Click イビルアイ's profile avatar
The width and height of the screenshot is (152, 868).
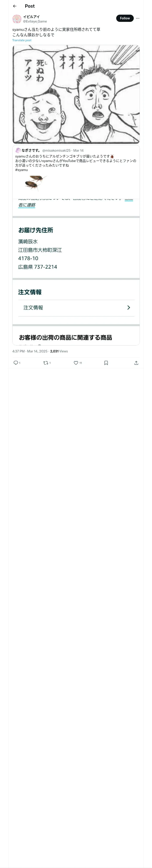[17, 19]
